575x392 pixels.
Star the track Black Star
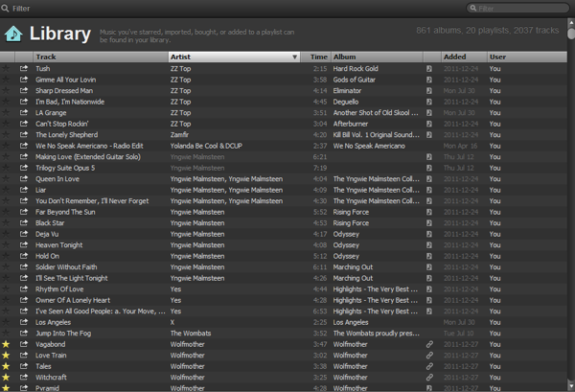pos(6,222)
